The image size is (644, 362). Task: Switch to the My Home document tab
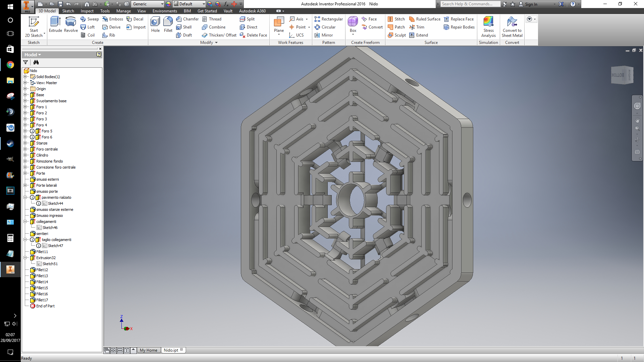(148, 350)
